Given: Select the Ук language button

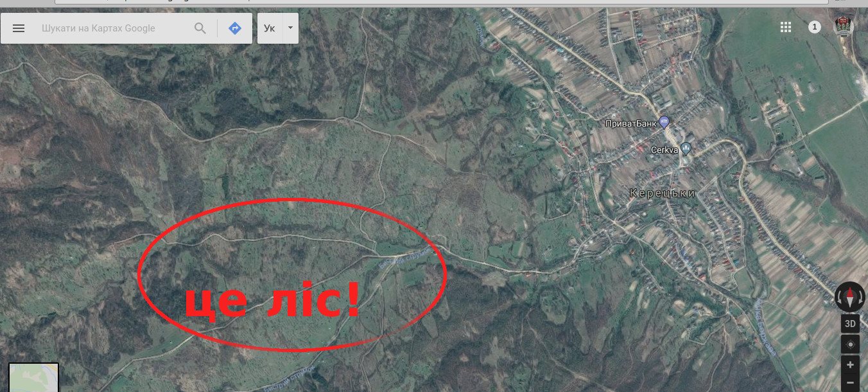Looking at the screenshot, I should pyautogui.click(x=270, y=28).
